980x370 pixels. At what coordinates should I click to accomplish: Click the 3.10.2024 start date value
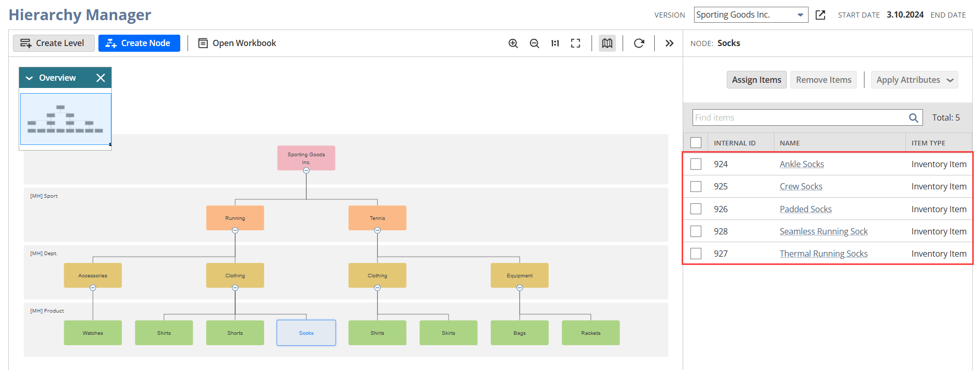point(905,15)
